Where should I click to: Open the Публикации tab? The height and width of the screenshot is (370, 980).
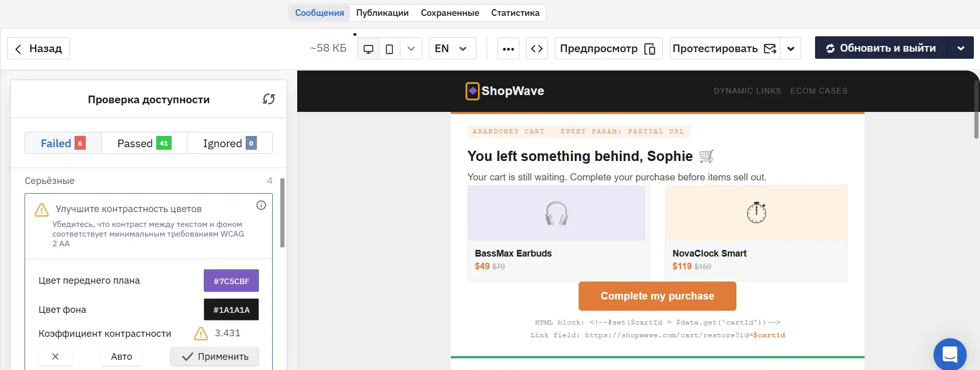383,13
